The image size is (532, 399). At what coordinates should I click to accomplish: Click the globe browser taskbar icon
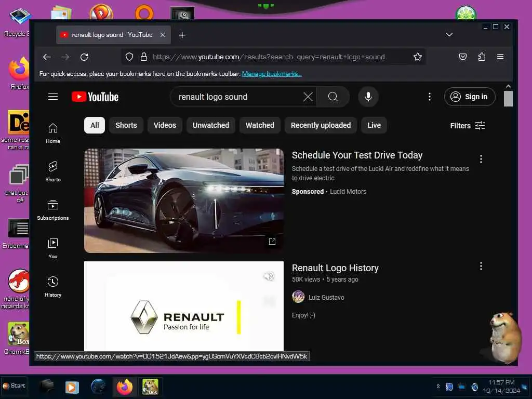click(x=99, y=387)
